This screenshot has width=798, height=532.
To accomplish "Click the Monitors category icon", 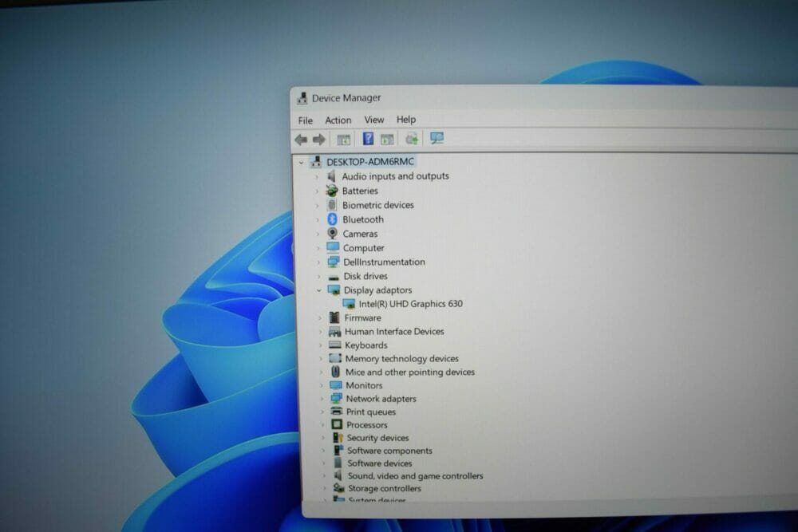I will [x=336, y=385].
